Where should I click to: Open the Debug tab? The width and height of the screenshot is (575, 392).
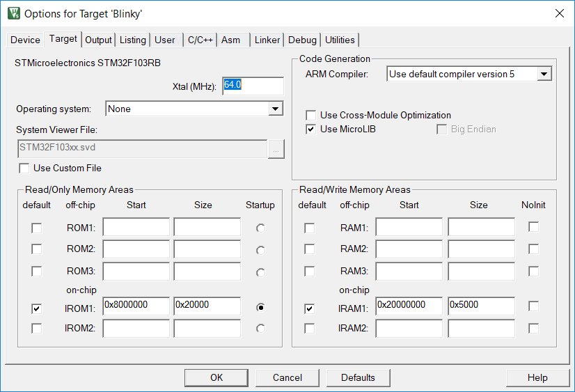point(302,40)
